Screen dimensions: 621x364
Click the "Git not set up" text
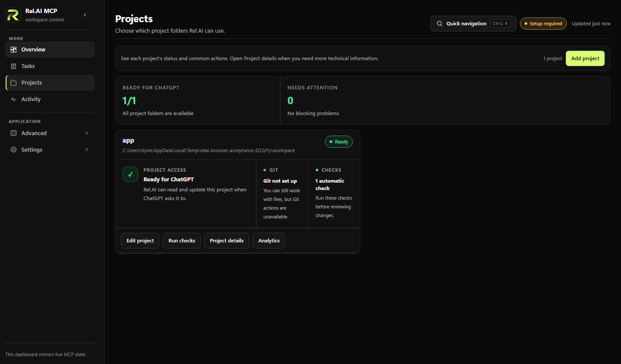(x=280, y=181)
